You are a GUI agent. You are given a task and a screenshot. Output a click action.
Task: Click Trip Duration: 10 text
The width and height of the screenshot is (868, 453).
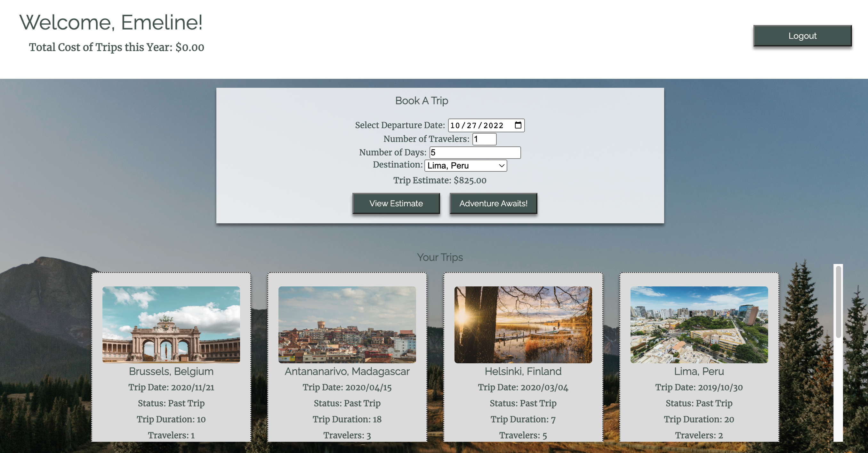[x=171, y=419]
